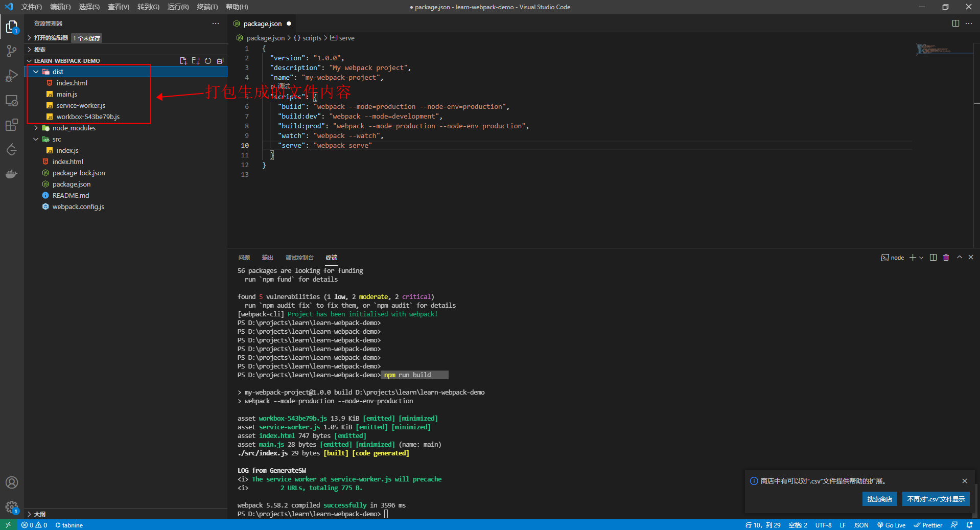This screenshot has width=980, height=530.
Task: Select the package.json editor tab
Action: point(262,24)
